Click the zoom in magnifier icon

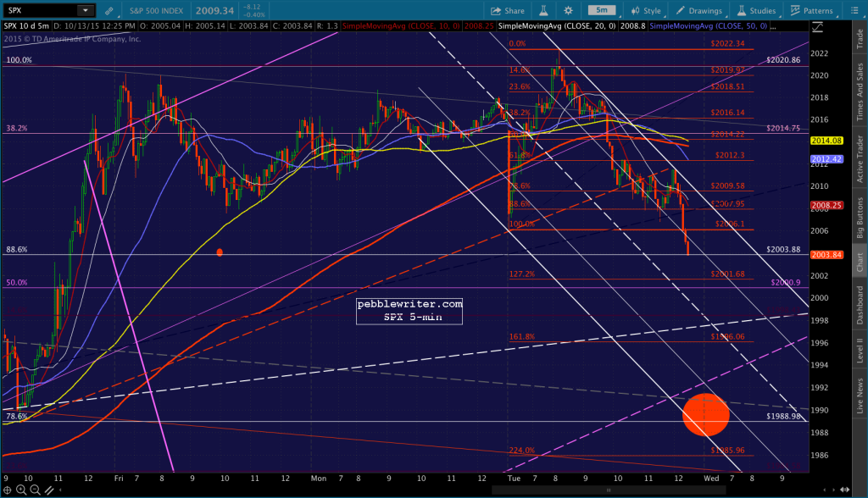21,490
